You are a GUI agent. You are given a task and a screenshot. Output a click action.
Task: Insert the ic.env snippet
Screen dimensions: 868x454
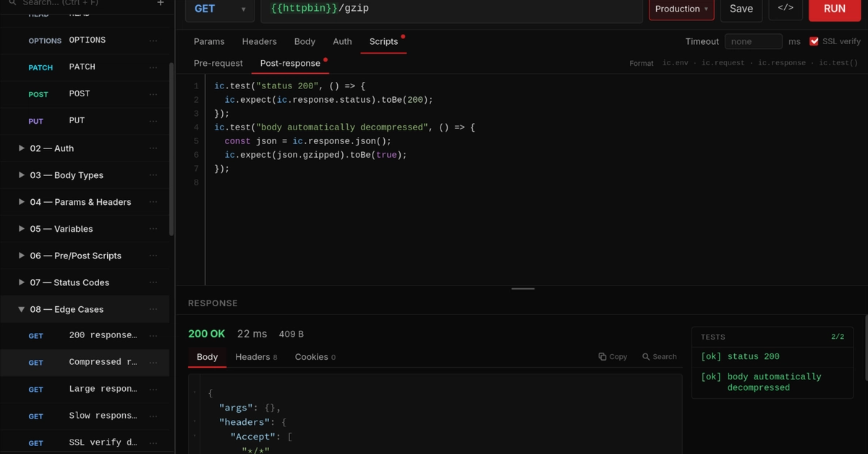coord(676,63)
